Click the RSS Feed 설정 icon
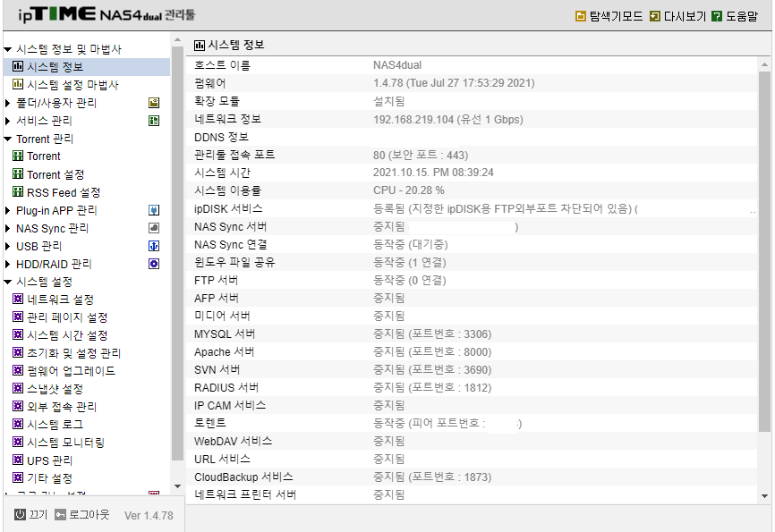Viewport: 775px width, 532px height. (18, 191)
